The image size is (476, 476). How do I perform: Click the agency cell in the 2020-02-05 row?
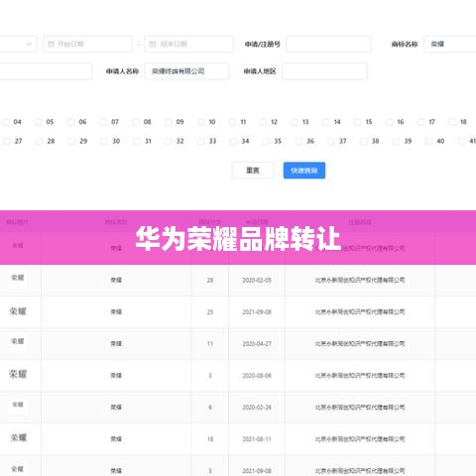[360, 281]
